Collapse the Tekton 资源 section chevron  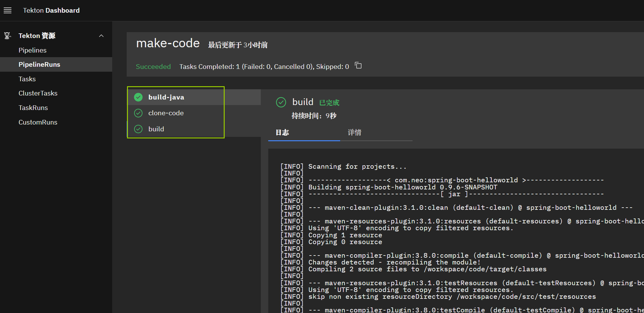101,36
